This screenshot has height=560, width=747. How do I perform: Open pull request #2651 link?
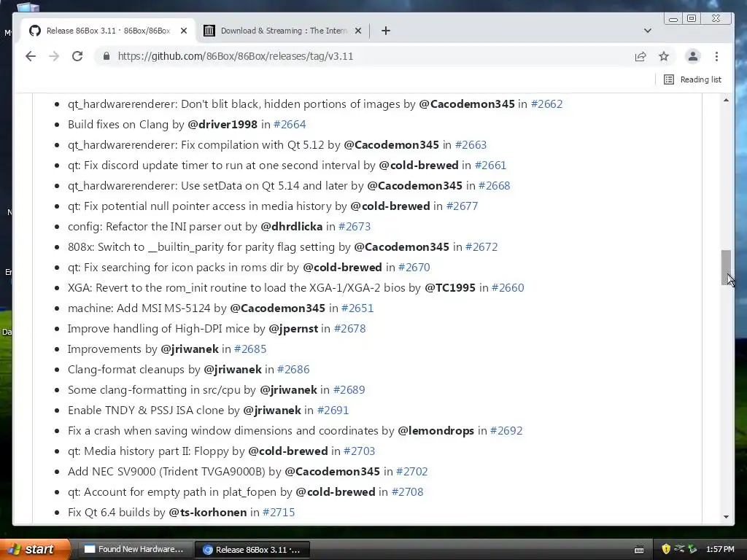point(357,308)
